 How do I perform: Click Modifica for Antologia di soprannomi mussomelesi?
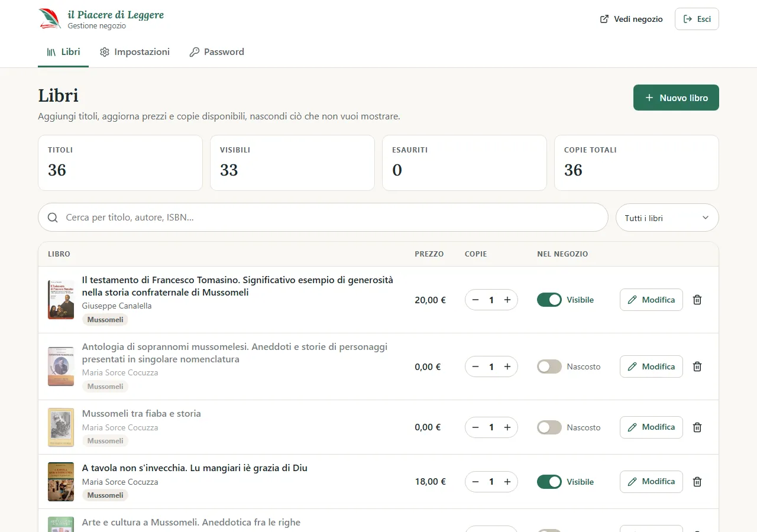[651, 366]
